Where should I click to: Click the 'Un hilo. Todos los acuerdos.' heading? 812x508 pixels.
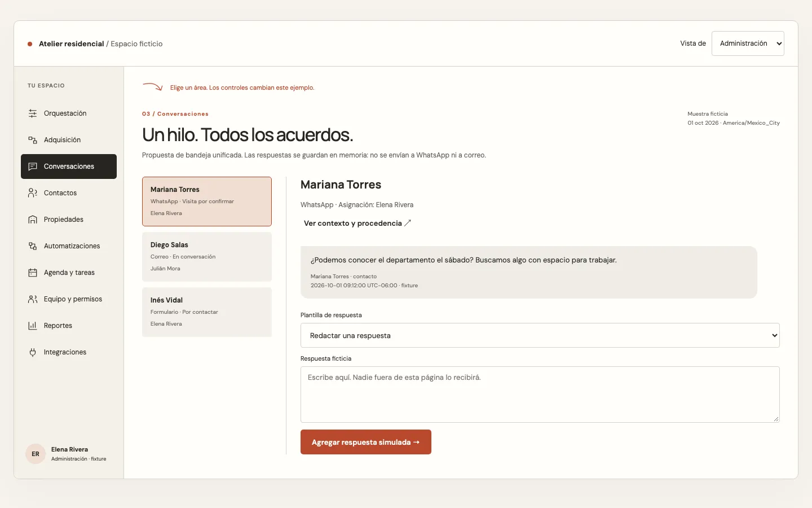tap(248, 135)
